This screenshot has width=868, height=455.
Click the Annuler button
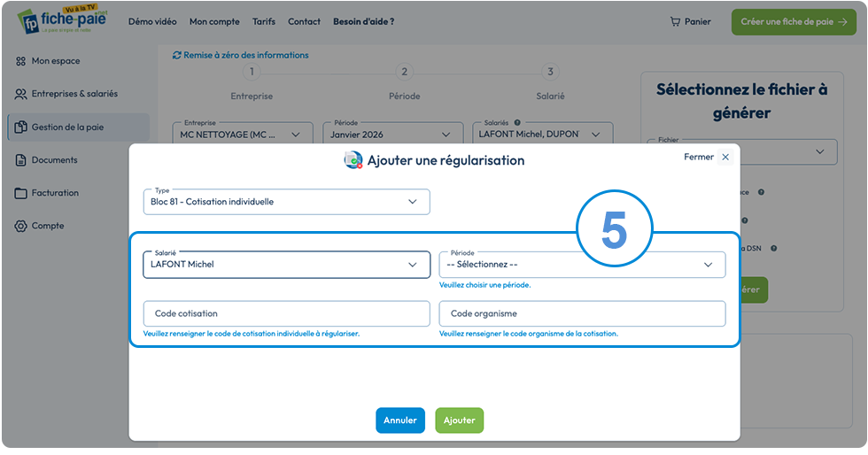400,420
